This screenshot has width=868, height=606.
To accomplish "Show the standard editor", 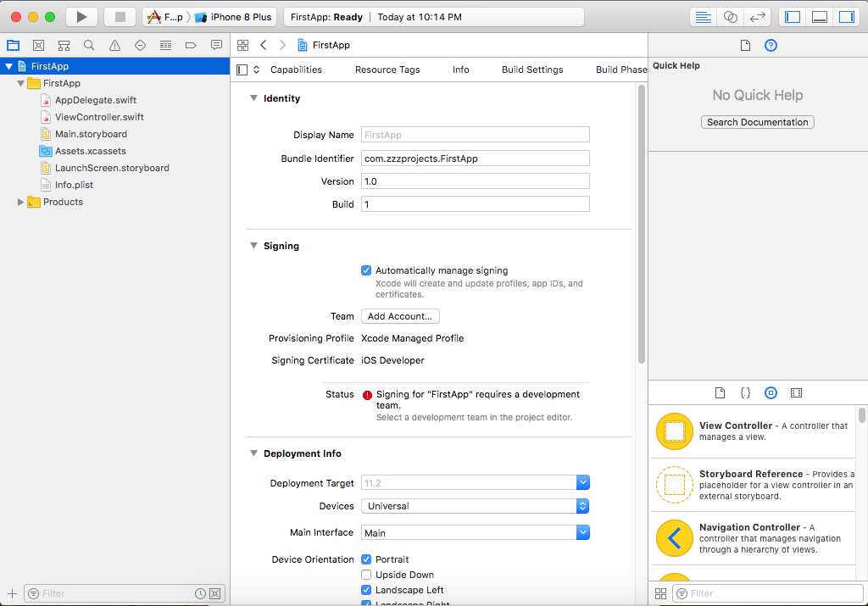I will [x=703, y=17].
